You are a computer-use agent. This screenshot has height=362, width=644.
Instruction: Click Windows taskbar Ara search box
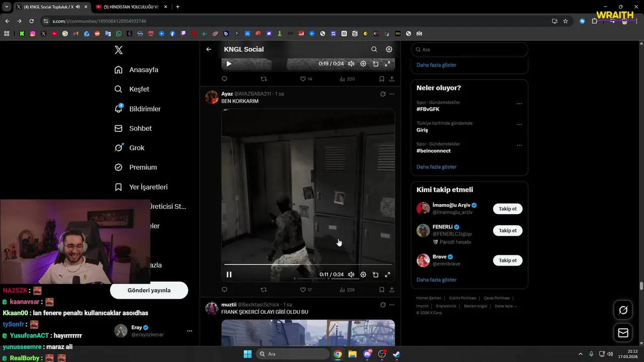292,354
